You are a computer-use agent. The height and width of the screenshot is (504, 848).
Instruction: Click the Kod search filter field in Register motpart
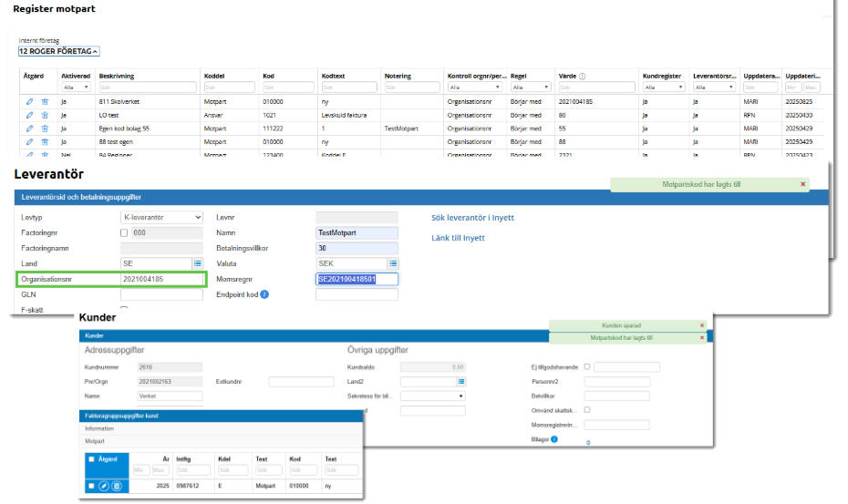[x=288, y=87]
